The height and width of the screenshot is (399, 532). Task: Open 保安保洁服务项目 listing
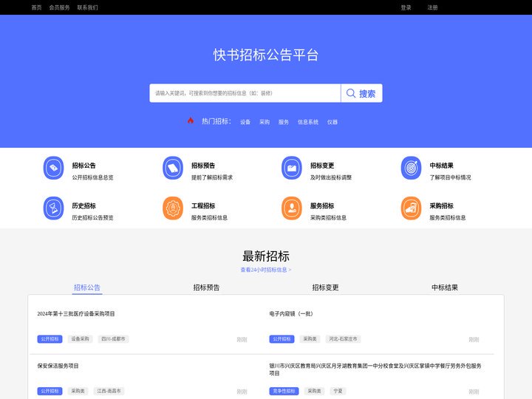(58, 366)
